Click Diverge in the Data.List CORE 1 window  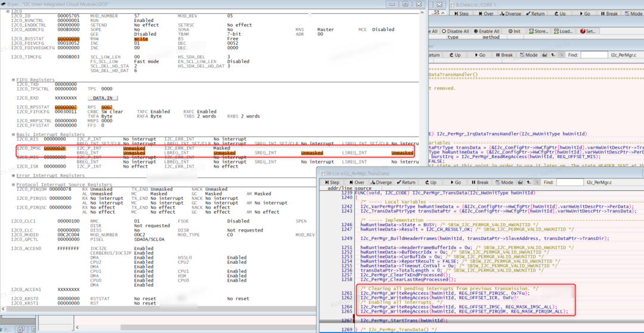tap(510, 14)
